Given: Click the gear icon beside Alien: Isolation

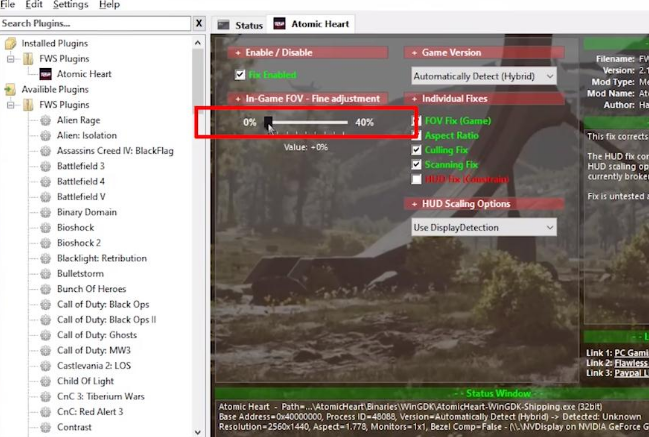Looking at the screenshot, I should tap(46, 136).
